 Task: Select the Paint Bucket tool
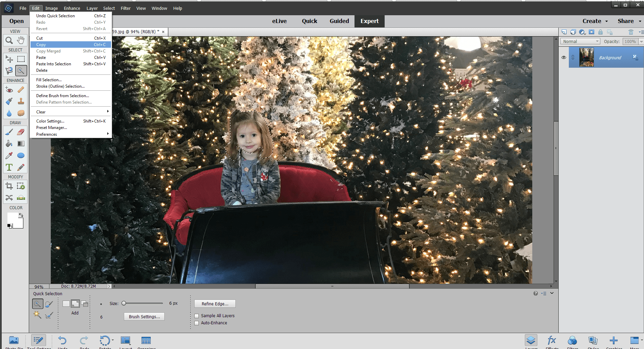coord(9,144)
